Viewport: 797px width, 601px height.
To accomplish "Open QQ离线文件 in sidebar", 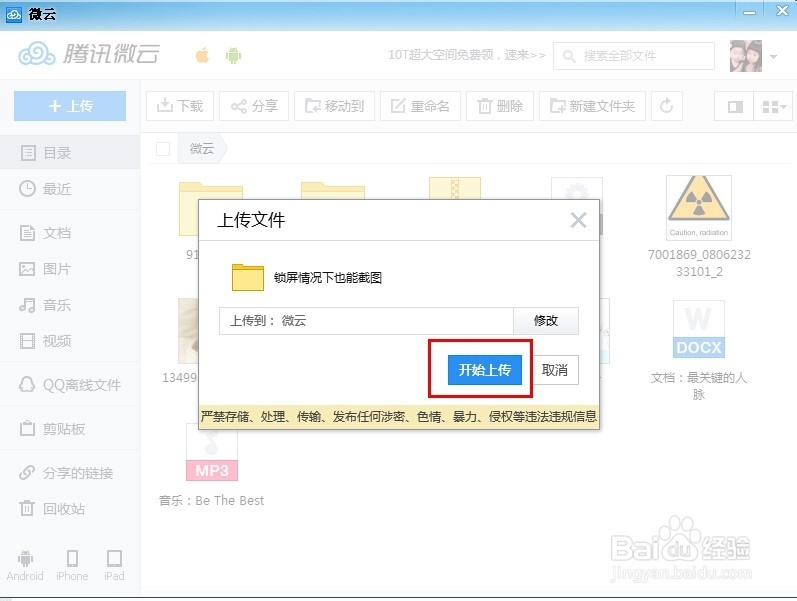I will tap(70, 385).
